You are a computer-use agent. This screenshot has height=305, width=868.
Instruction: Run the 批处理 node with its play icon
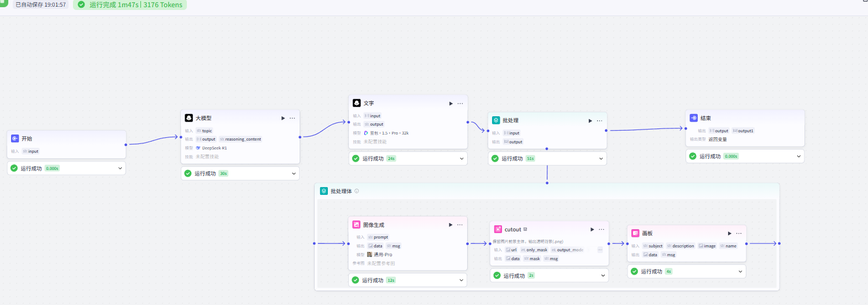point(590,121)
